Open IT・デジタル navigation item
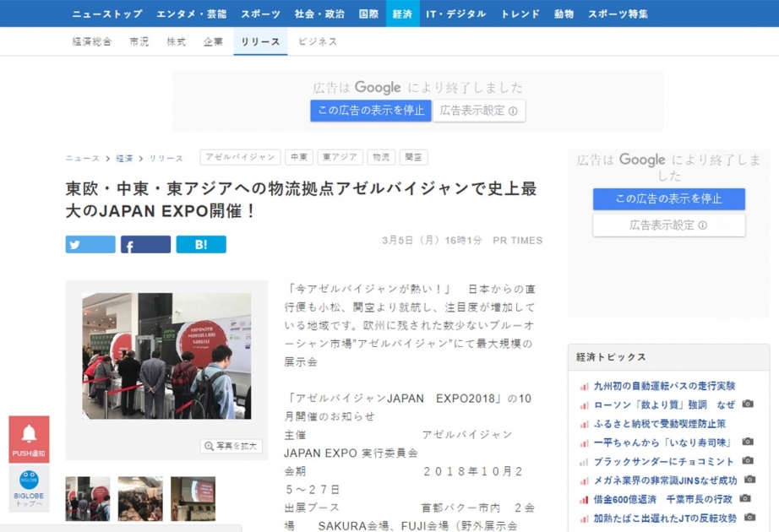Image resolution: width=779 pixels, height=532 pixels. (456, 14)
